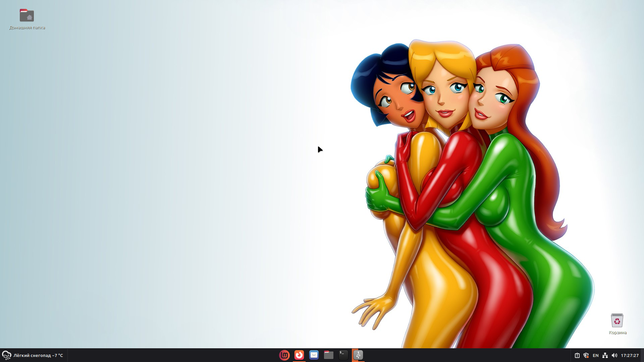The width and height of the screenshot is (644, 362).
Task: Open the update manager shield icon
Action: pos(586,355)
